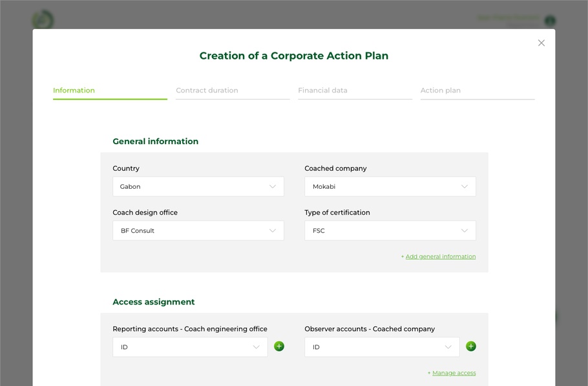Image resolution: width=588 pixels, height=386 pixels.
Task: Add a reporting account with the plus icon
Action: [279, 347]
